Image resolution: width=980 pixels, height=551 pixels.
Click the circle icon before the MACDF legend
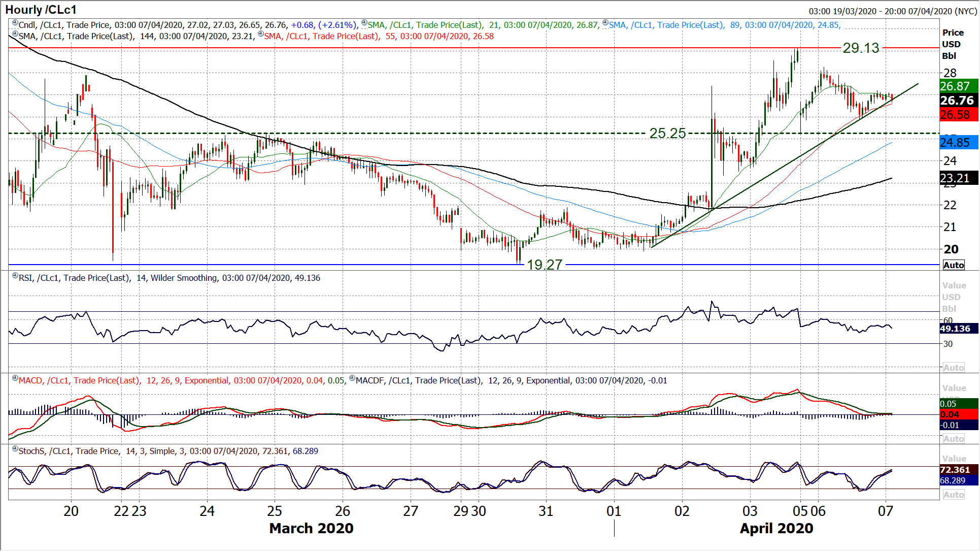pyautogui.click(x=353, y=379)
